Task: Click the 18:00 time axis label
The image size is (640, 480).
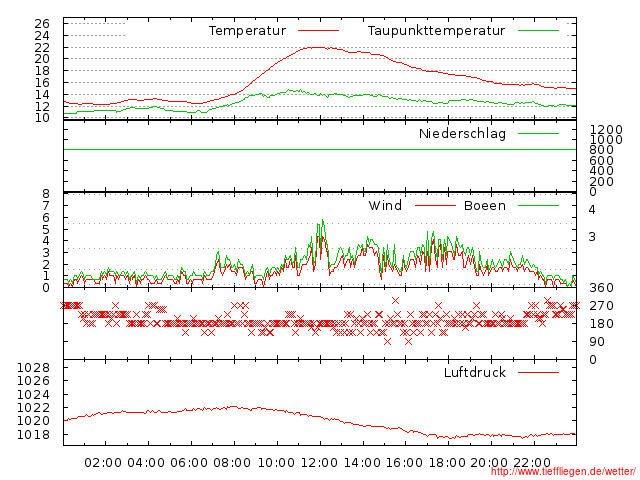Action: [447, 463]
